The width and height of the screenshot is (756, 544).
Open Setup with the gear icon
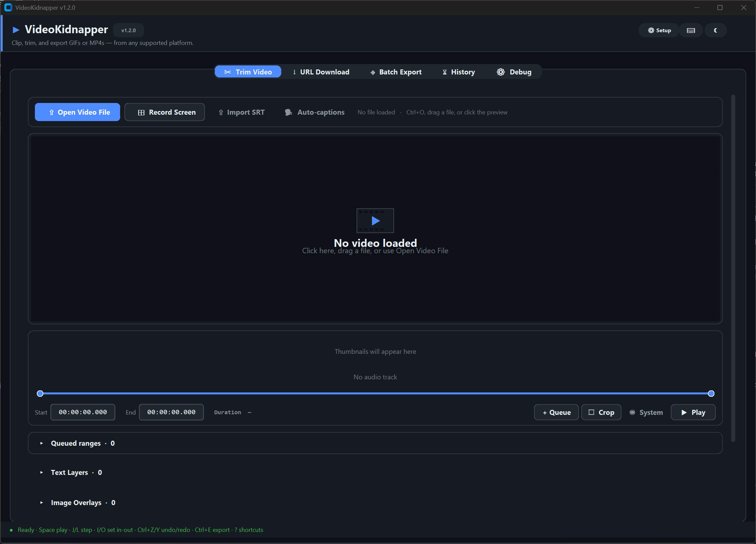pos(651,30)
